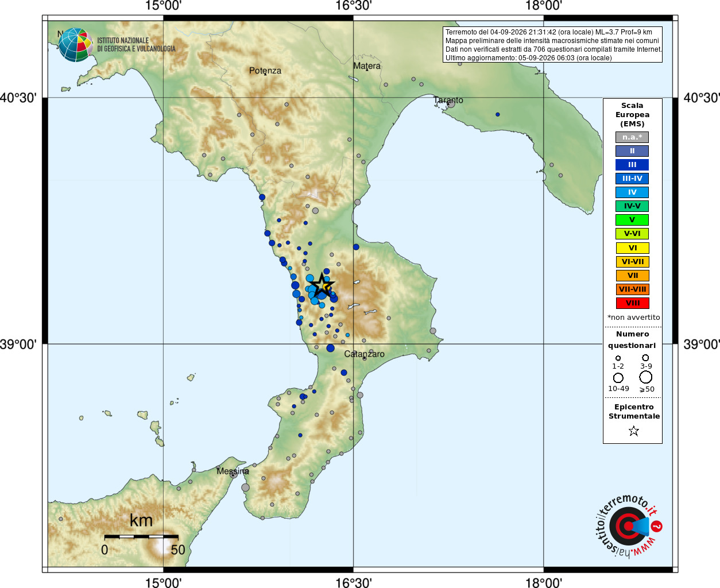Screen dimensions: 720x588
Task: Click the earthquake info text box
Action: pos(552,45)
